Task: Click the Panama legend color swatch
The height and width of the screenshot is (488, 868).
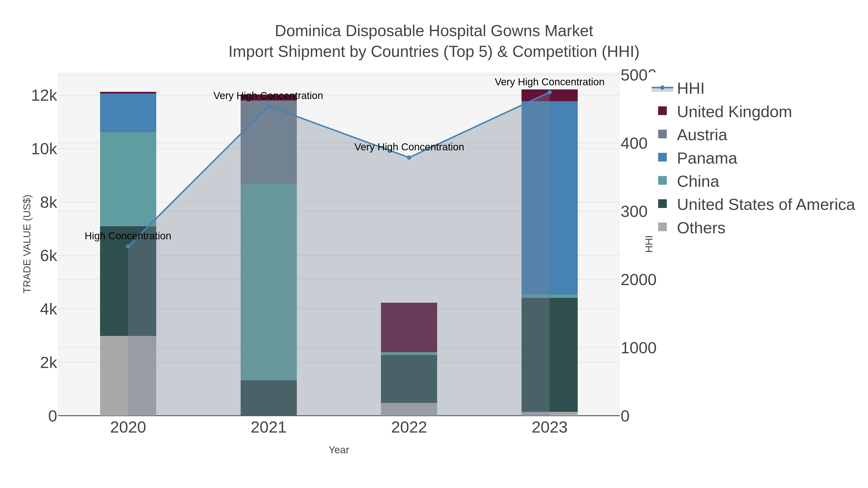Action: pyautogui.click(x=663, y=157)
